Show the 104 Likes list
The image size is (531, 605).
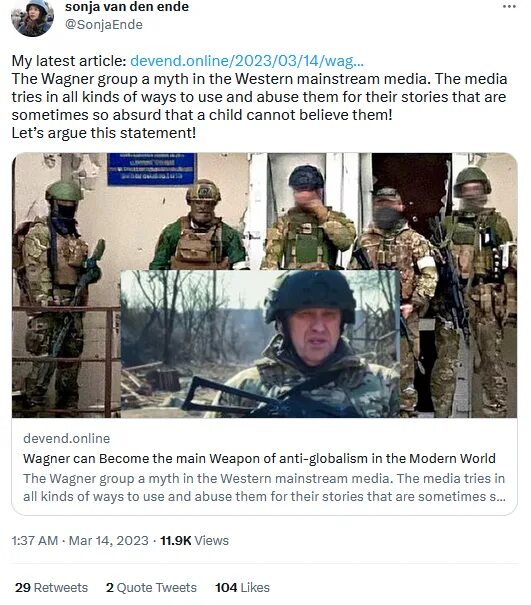(x=242, y=587)
